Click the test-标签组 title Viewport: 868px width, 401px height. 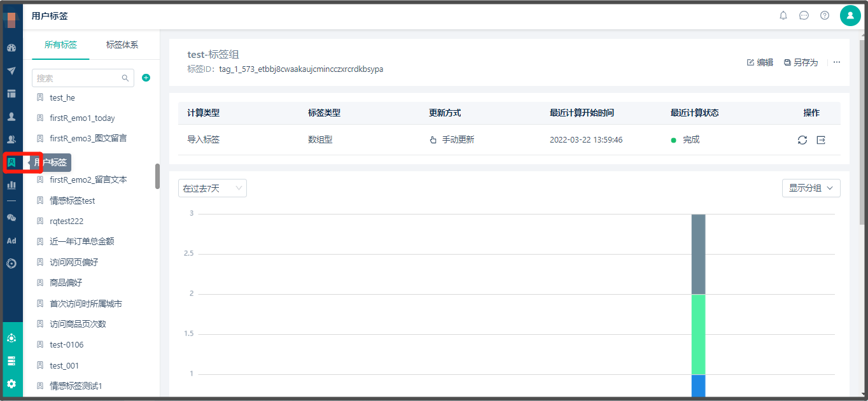tap(213, 55)
